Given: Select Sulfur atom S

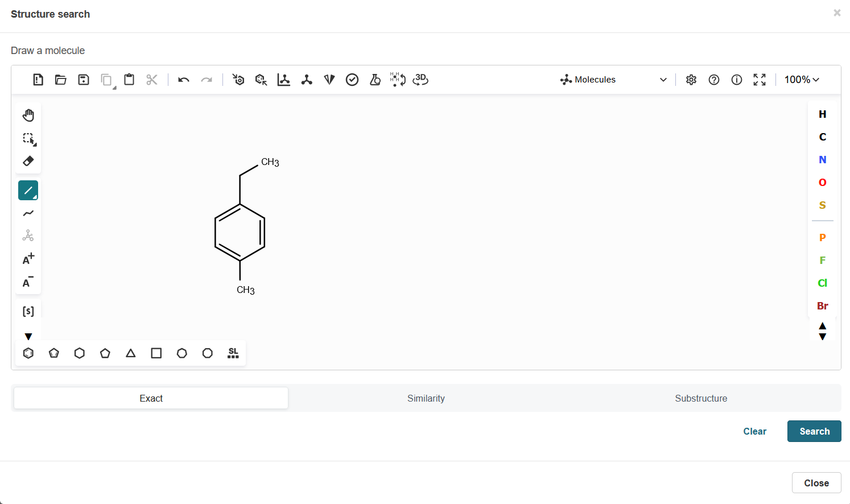Looking at the screenshot, I should click(823, 205).
